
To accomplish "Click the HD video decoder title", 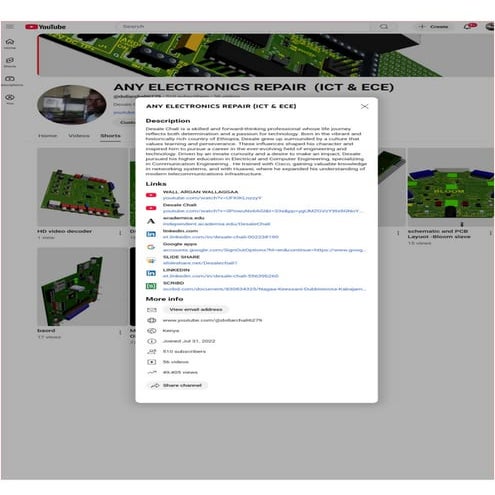I will pos(64,231).
